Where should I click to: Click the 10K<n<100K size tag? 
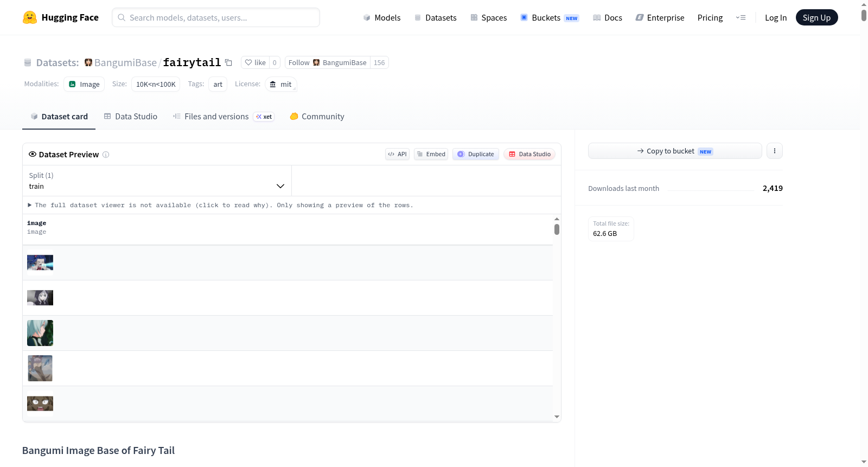156,84
